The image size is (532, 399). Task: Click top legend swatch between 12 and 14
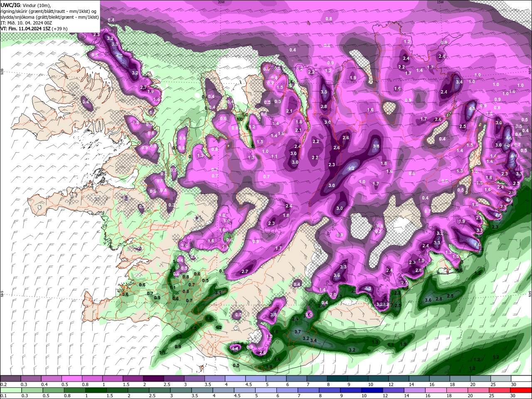tap(399, 379)
